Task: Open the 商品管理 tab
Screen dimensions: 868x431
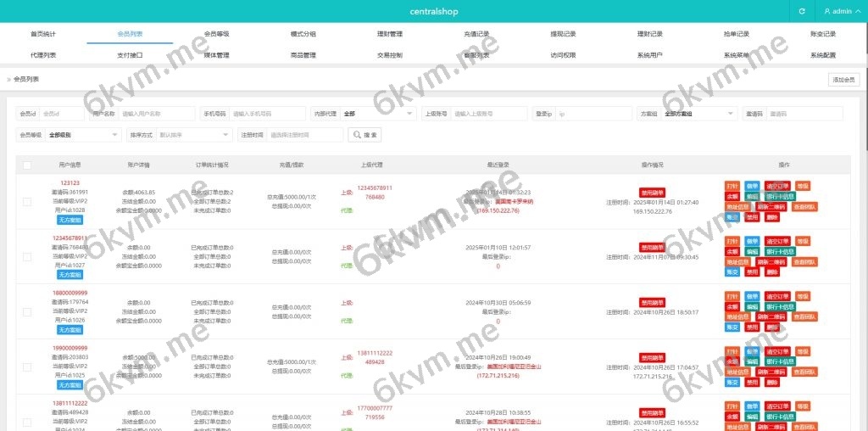Action: coord(303,55)
